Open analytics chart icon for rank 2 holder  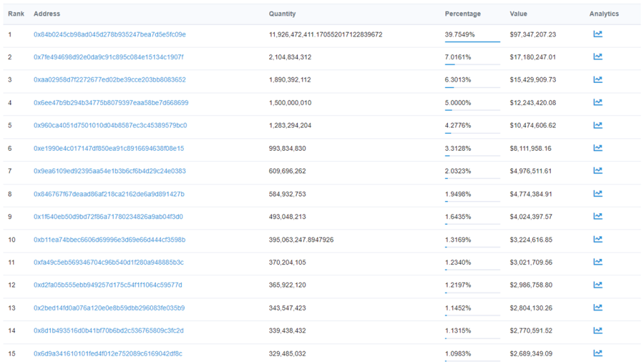(597, 57)
